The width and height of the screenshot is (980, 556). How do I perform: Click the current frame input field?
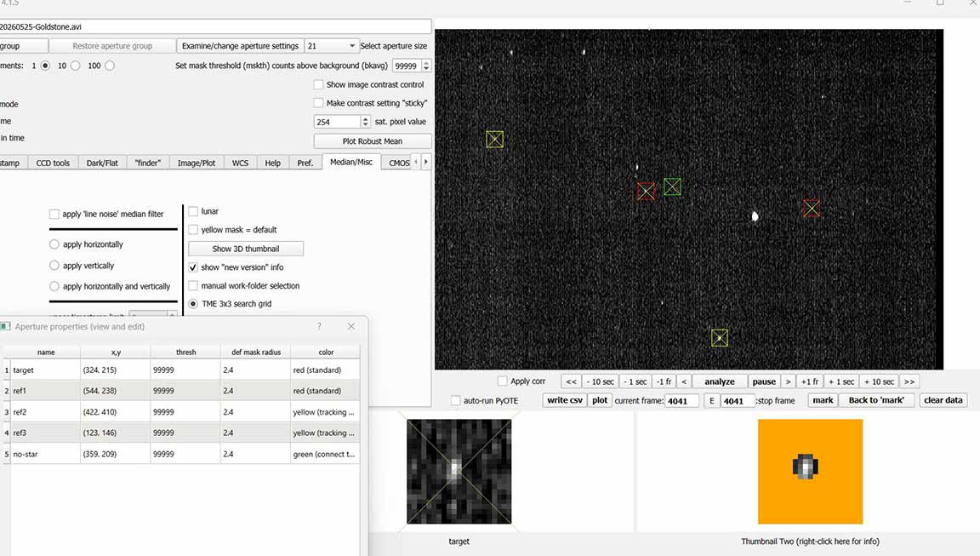[x=681, y=401]
